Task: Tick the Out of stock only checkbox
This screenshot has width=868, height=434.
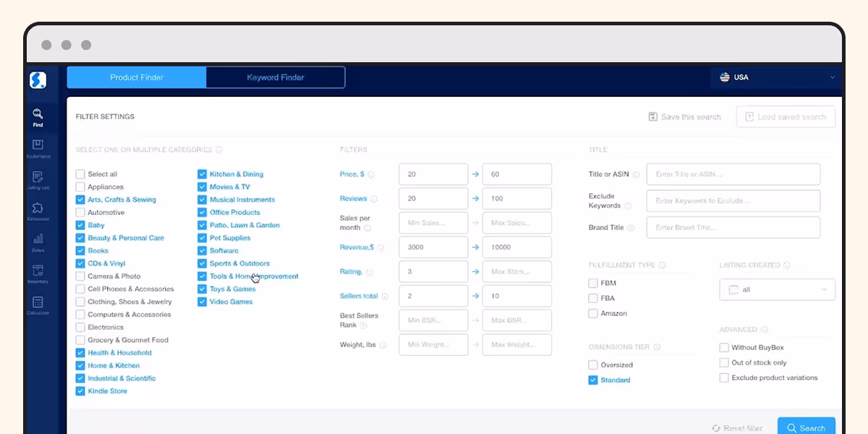Action: [x=724, y=362]
